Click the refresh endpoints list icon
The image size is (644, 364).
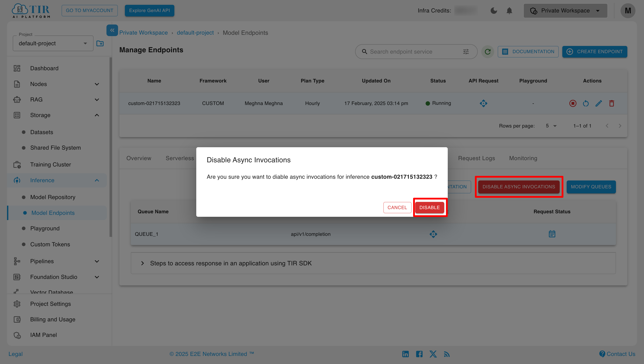click(487, 52)
